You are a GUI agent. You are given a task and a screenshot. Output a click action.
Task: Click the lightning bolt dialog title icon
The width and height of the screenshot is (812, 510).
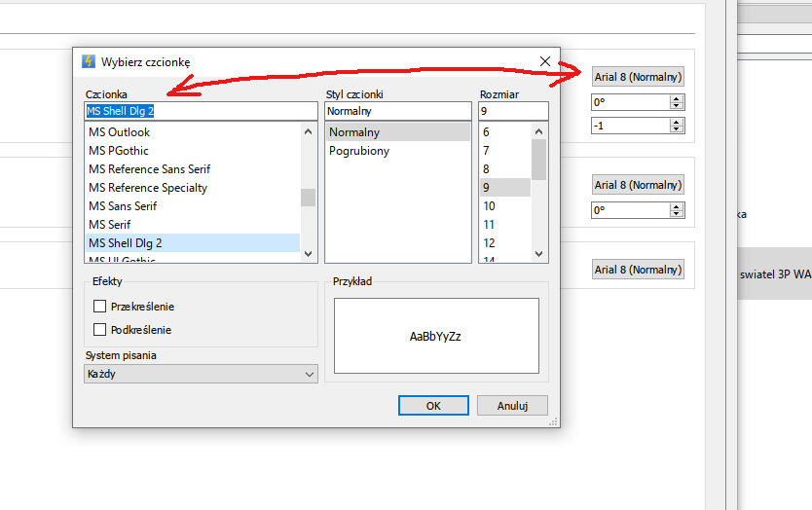coord(89,61)
